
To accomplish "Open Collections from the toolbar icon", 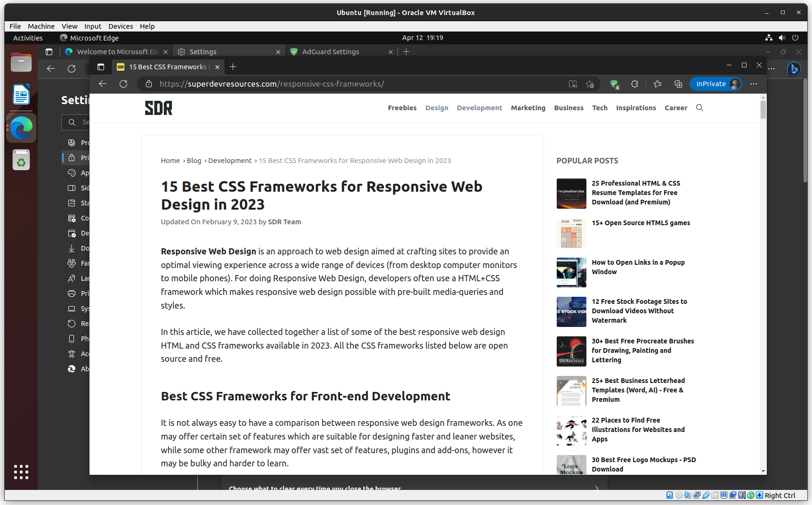I will point(678,84).
